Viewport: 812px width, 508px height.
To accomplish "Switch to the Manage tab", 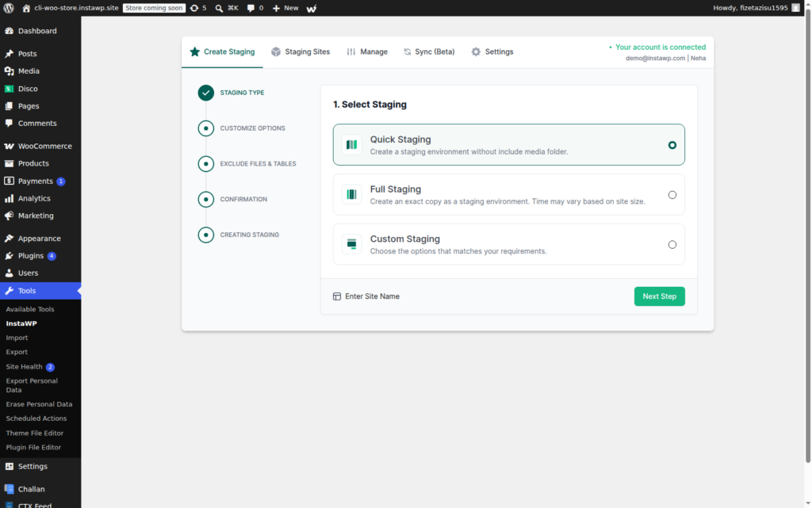I will coord(367,52).
